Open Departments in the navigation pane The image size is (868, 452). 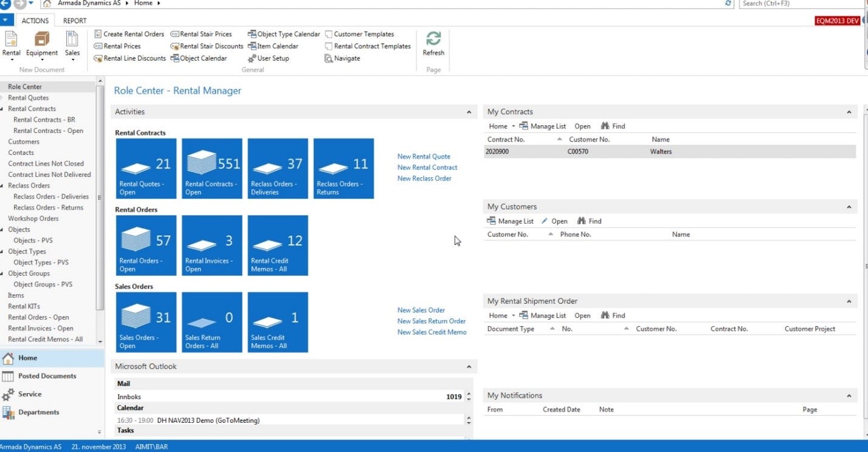point(52,413)
